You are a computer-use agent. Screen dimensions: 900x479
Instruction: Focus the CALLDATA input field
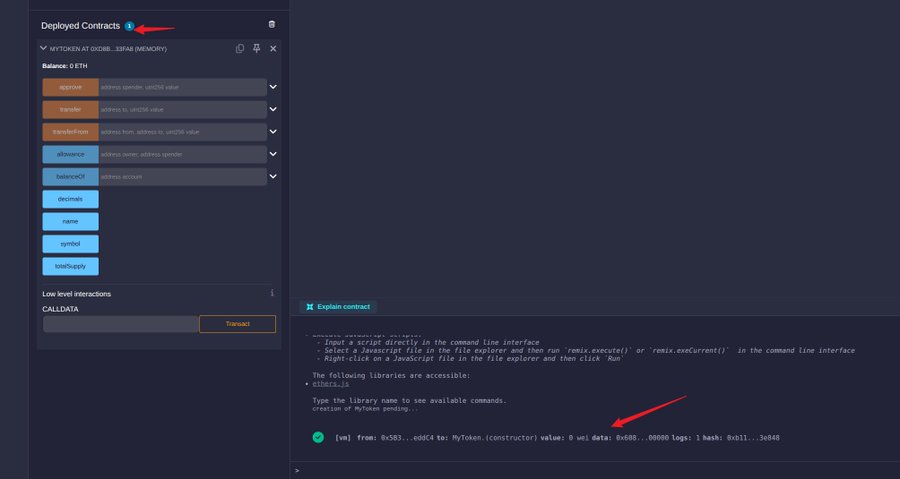click(121, 324)
